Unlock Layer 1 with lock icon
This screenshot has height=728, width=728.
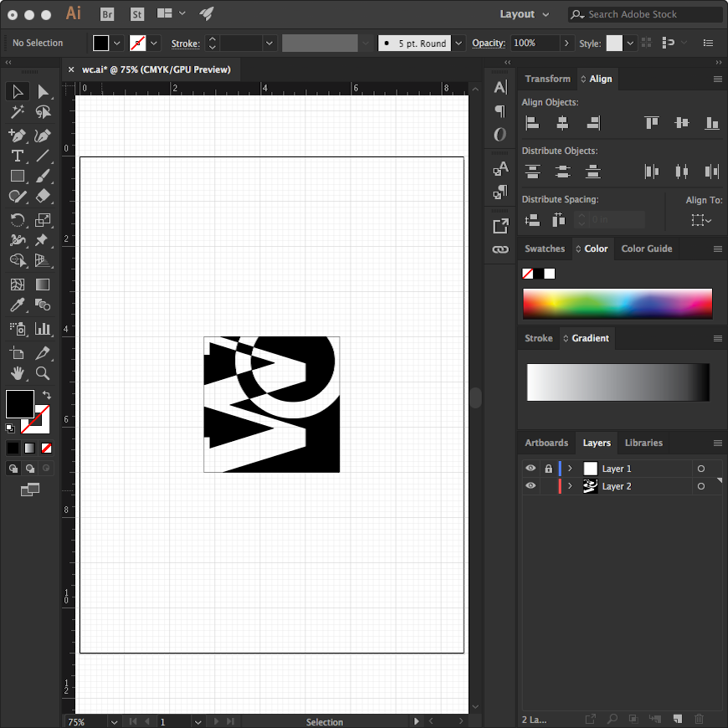548,469
